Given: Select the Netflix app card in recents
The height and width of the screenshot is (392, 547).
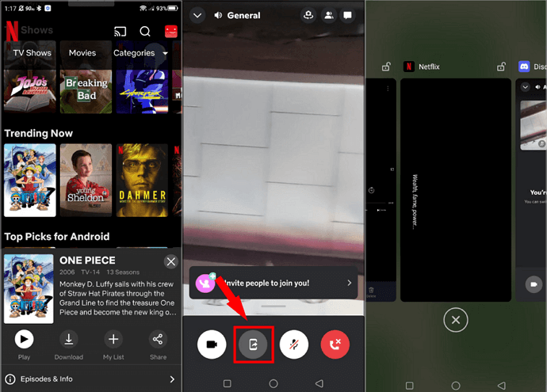Looking at the screenshot, I should pos(456,190).
